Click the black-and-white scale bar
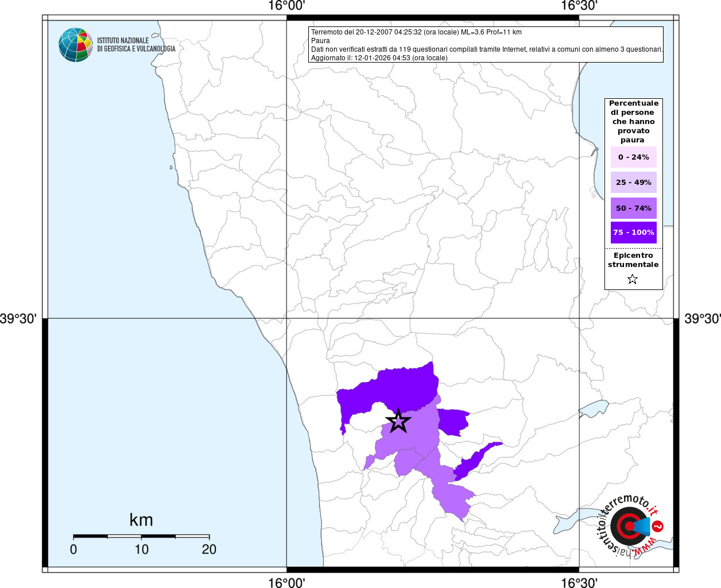The height and width of the screenshot is (588, 721). coord(141,536)
